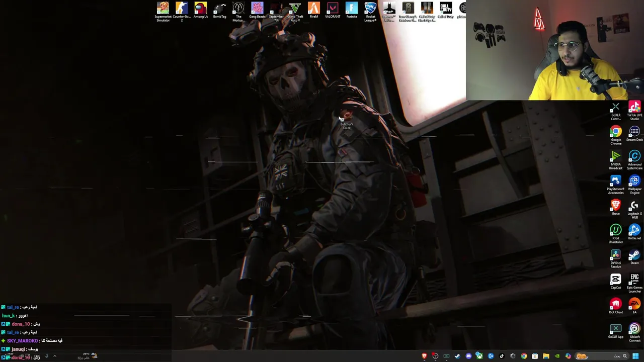
Task: Select the Among Us desktop icon
Action: point(201,11)
